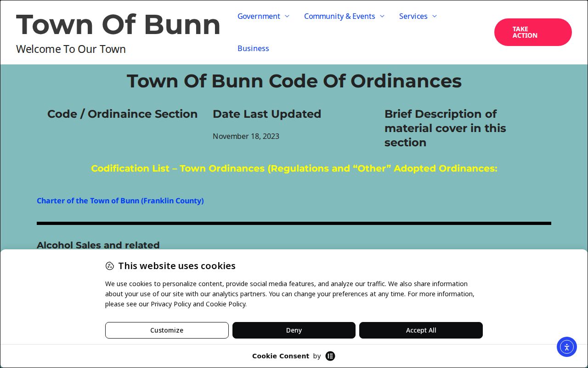This screenshot has width=588, height=368.
Task: Click the 'Code / Ordinaince Section' heading
Action: [123, 114]
